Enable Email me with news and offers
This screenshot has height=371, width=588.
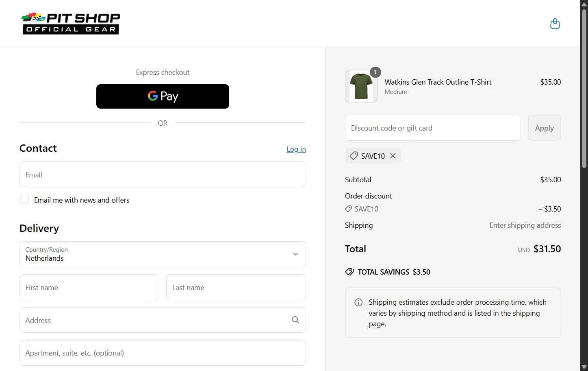24,199
